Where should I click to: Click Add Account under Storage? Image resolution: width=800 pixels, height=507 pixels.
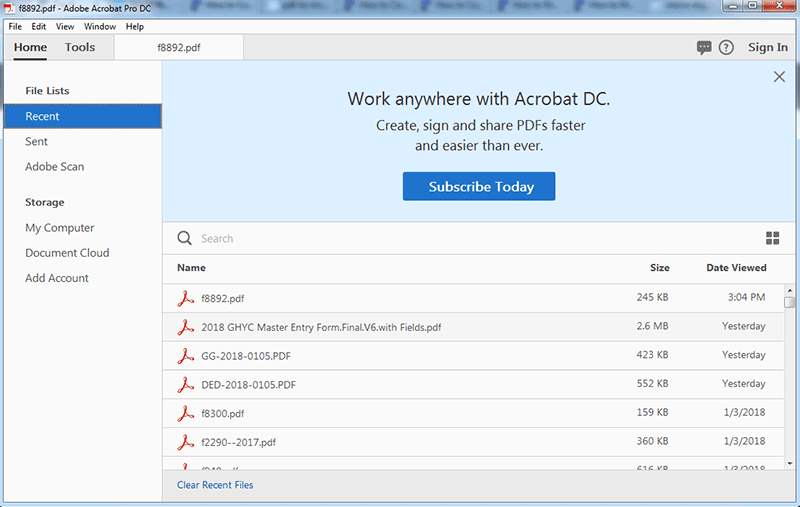click(x=57, y=278)
